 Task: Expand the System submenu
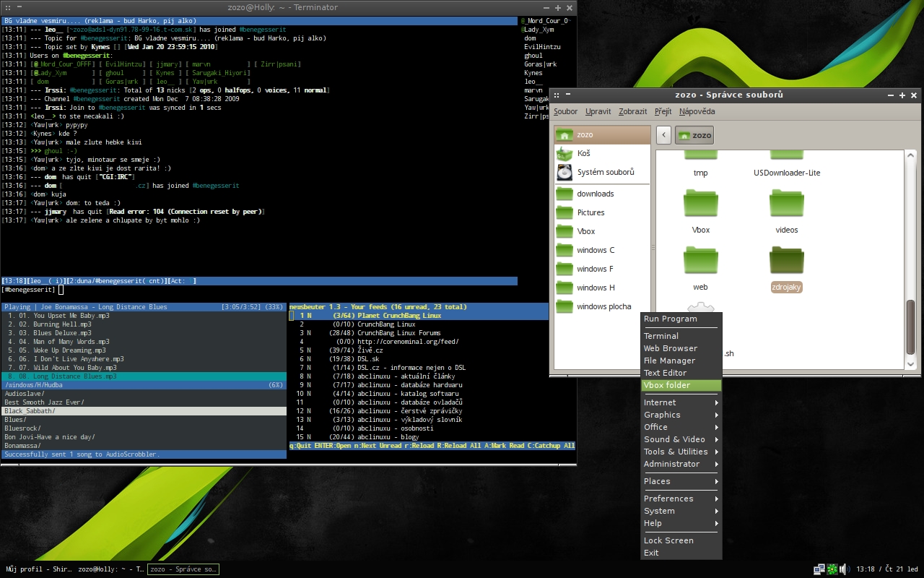click(x=681, y=511)
